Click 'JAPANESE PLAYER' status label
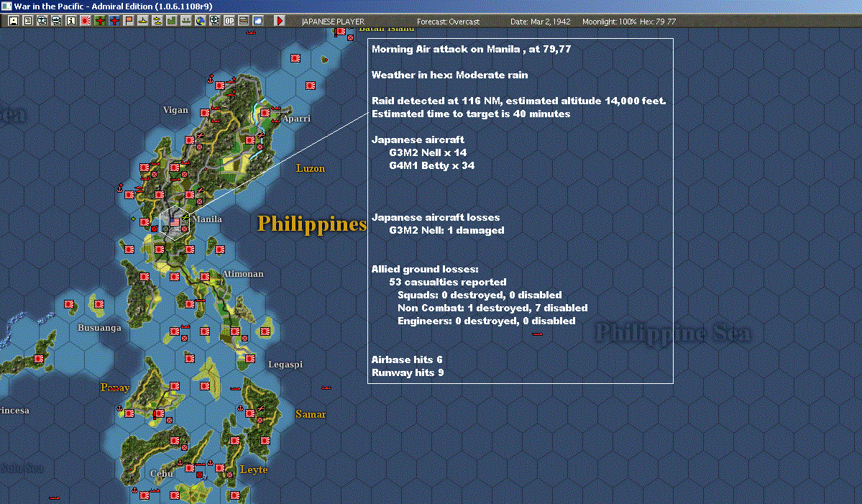Screen dimensions: 862x504 [333, 22]
